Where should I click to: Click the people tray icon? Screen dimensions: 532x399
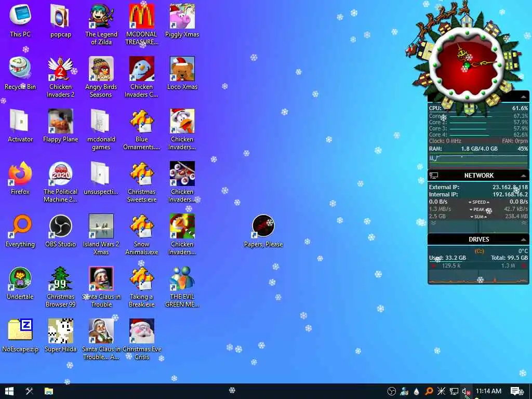(x=404, y=391)
